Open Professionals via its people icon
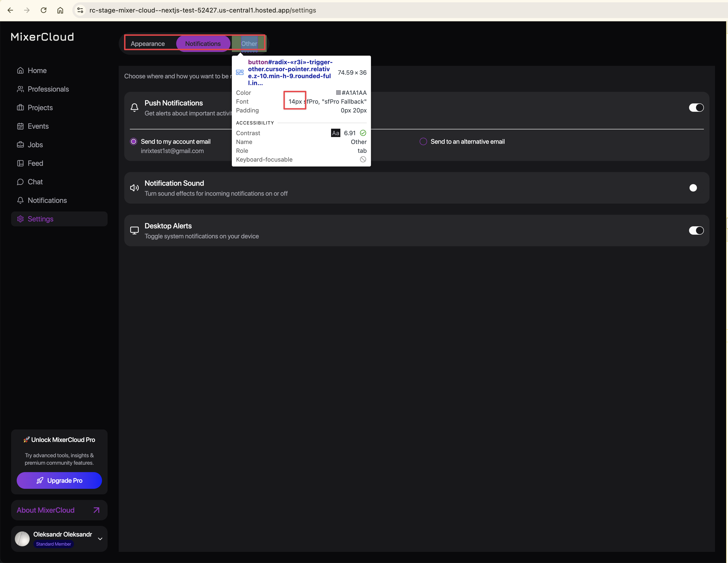Screen dimensions: 728x563 (x=20, y=89)
